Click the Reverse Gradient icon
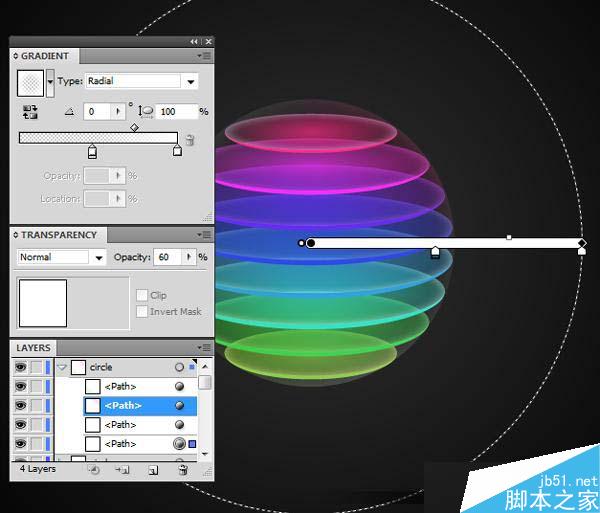The height and width of the screenshot is (513, 600). click(30, 112)
